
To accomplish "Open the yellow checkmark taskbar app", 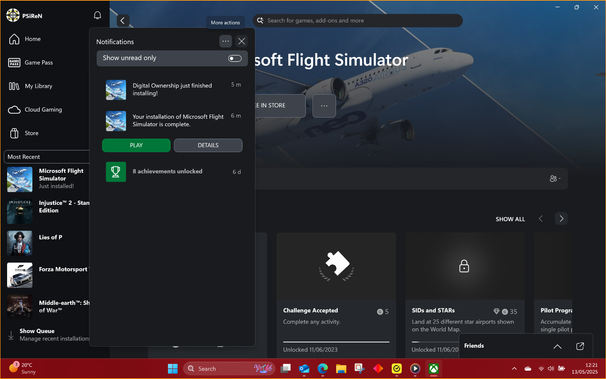I will pyautogui.click(x=397, y=369).
